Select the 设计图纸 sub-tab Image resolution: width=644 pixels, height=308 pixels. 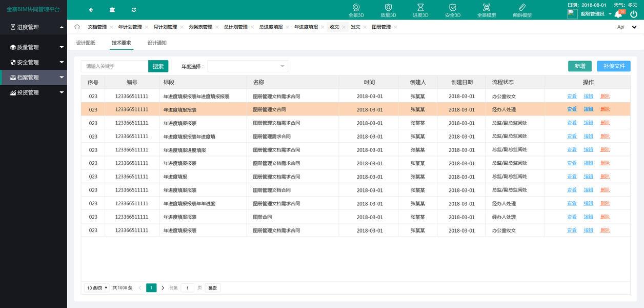pos(86,43)
